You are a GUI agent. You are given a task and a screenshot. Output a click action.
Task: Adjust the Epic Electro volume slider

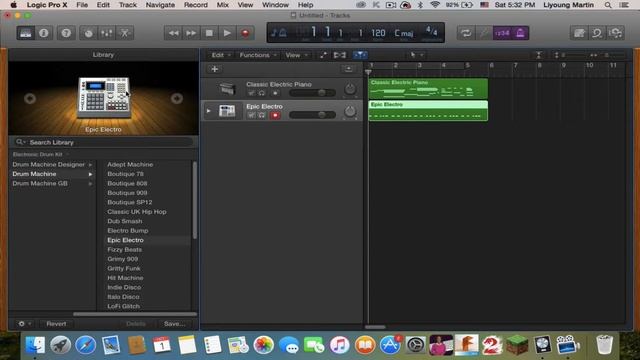(x=312, y=115)
